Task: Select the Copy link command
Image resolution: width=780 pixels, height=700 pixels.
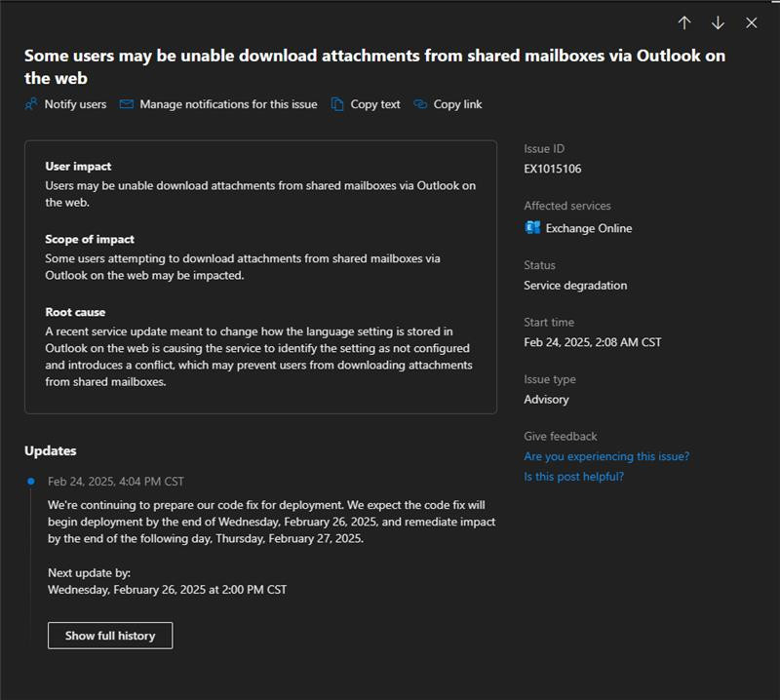Action: tap(457, 104)
